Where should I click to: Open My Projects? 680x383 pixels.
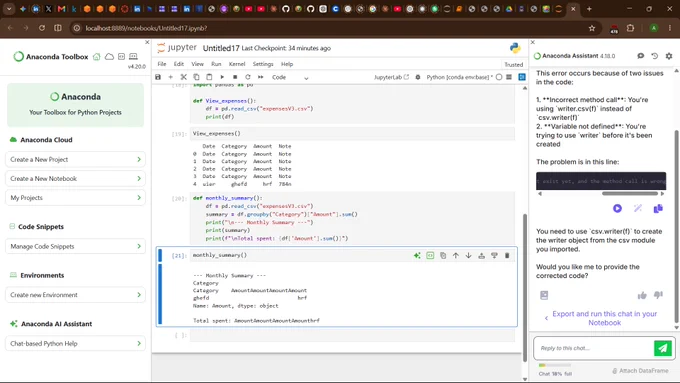tap(75, 198)
